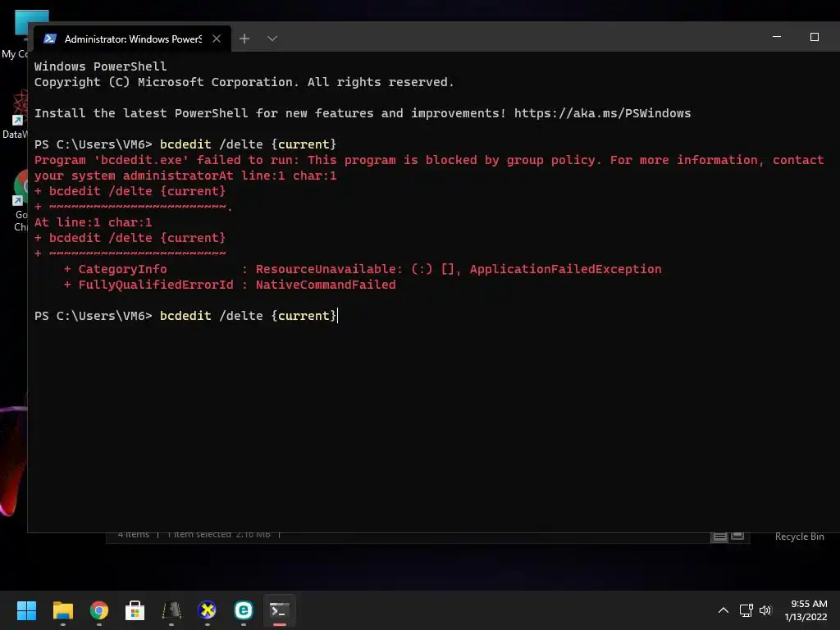Open Microsoft Store from taskbar
The width and height of the screenshot is (840, 630).
tap(135, 610)
